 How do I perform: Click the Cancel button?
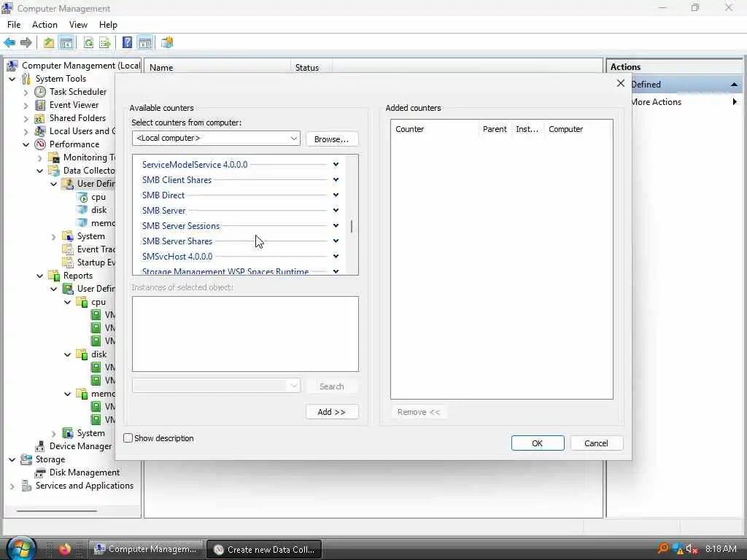(x=596, y=443)
